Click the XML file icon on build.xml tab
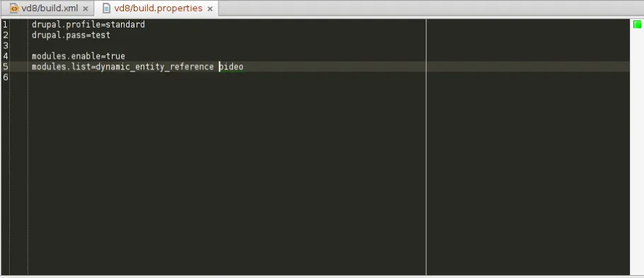Viewport: 644px width, 278px height. click(x=14, y=8)
